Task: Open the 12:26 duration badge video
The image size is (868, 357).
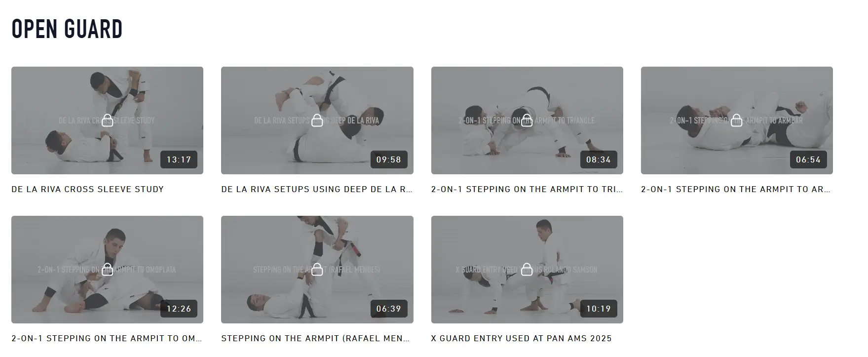Action: click(179, 309)
